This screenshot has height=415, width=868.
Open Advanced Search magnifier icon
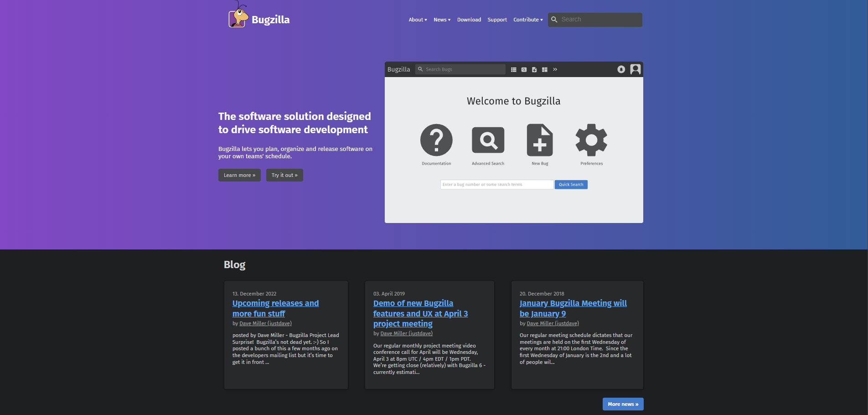488,140
